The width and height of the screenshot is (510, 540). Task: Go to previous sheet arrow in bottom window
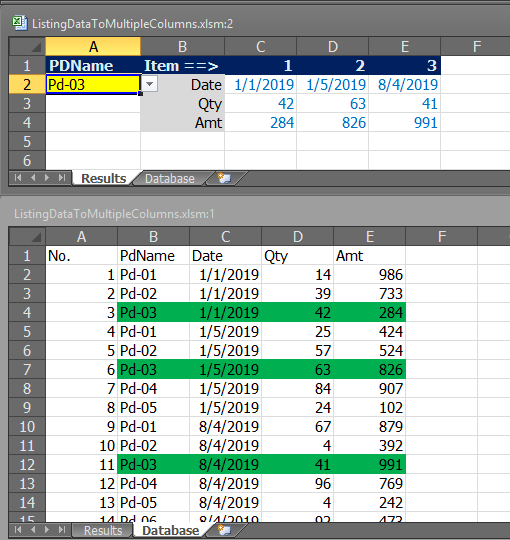point(33,530)
